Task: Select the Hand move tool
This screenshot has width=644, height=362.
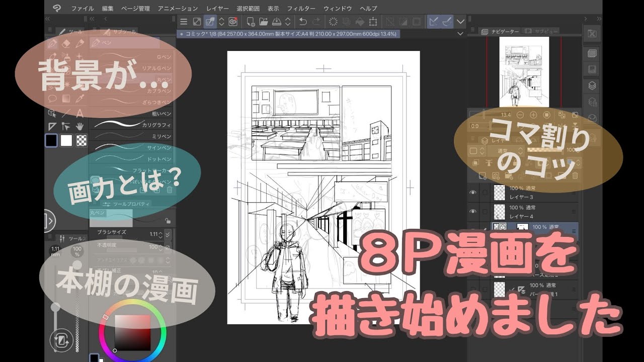Action: point(79,126)
